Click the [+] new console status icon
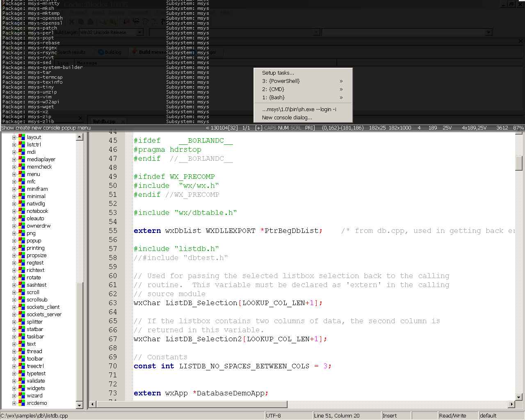 pyautogui.click(x=259, y=128)
